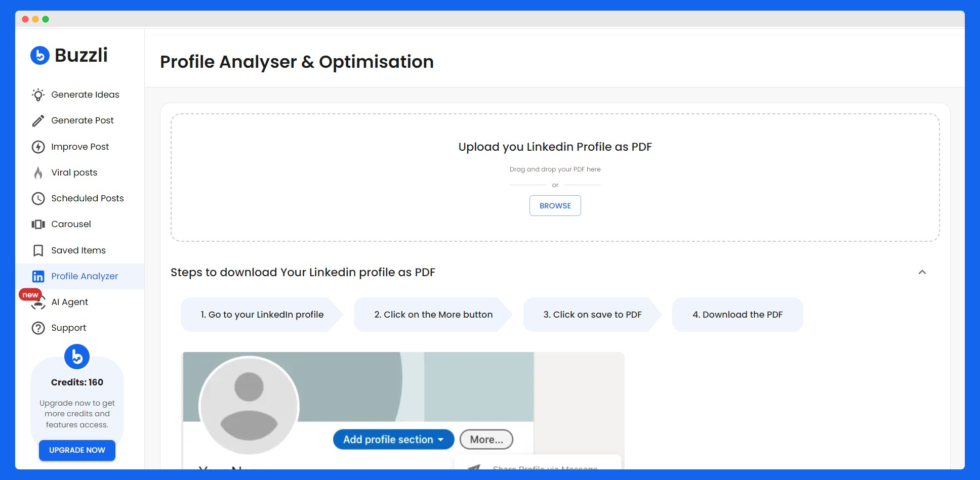Screen dimensions: 980x480
Task: Open Saved Items page
Action: point(78,250)
